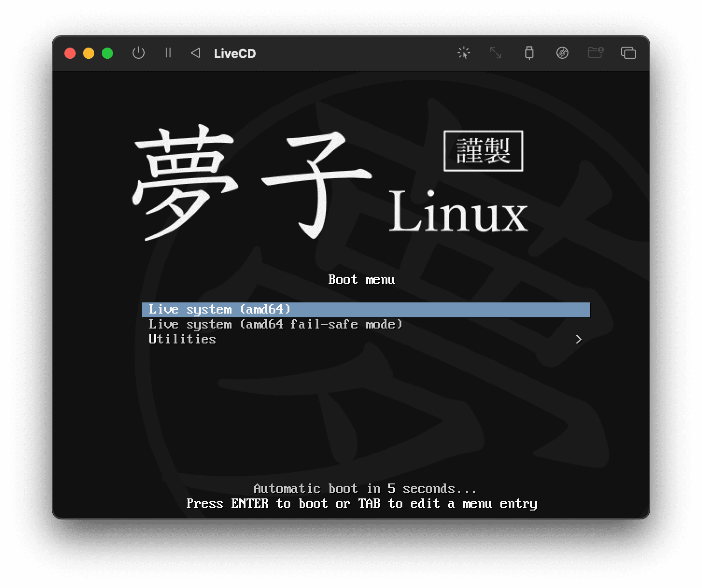Open the USB devices icon menu

529,53
